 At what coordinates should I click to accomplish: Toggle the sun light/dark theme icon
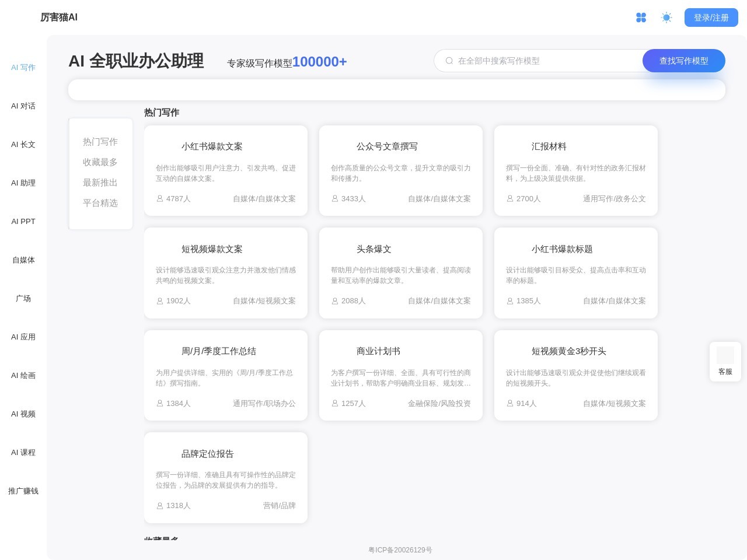[x=666, y=17]
